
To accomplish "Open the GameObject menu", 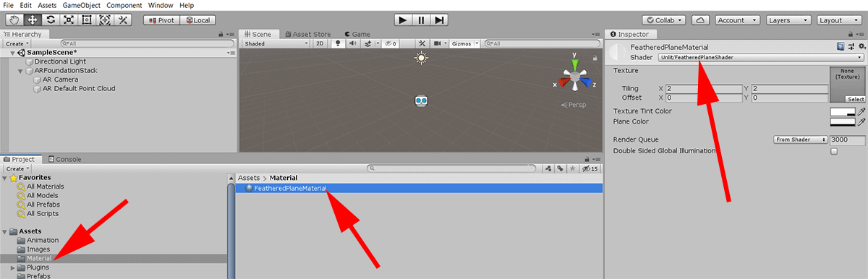I will click(x=82, y=5).
